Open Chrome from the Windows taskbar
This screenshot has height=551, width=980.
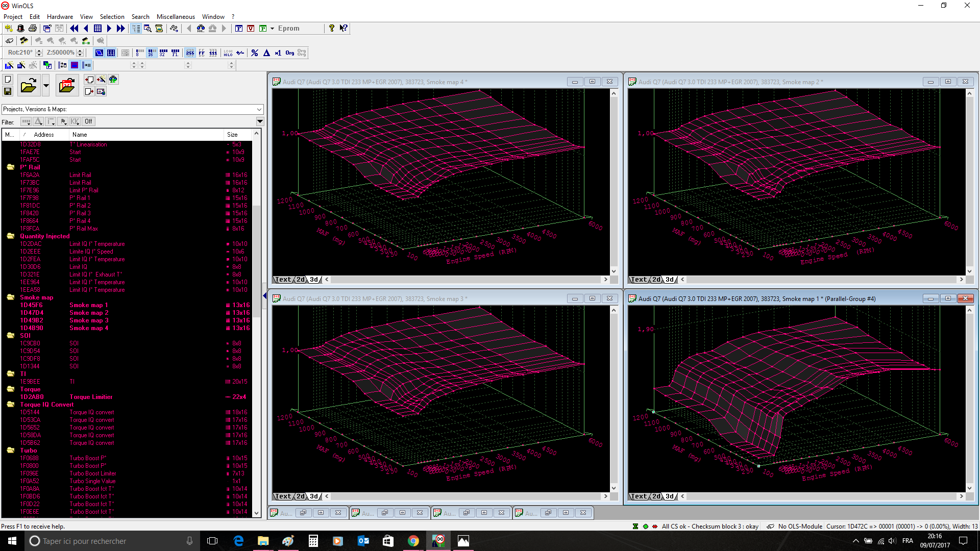pyautogui.click(x=413, y=541)
